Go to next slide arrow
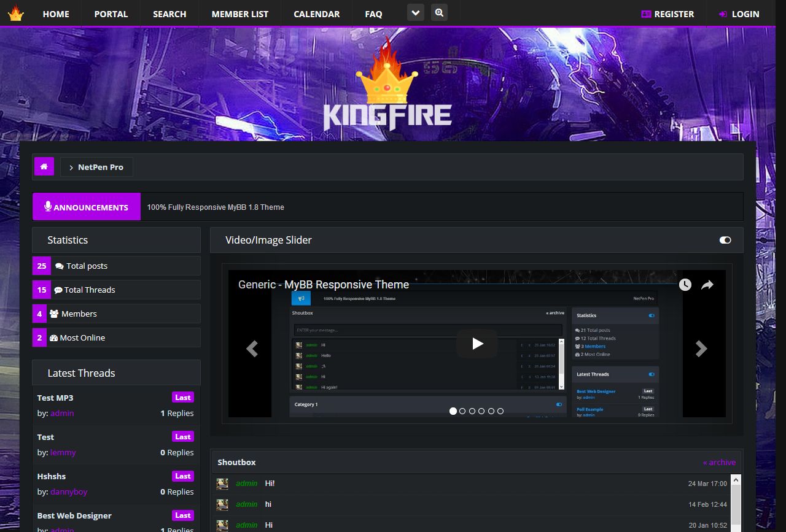This screenshot has width=786, height=532. [701, 349]
